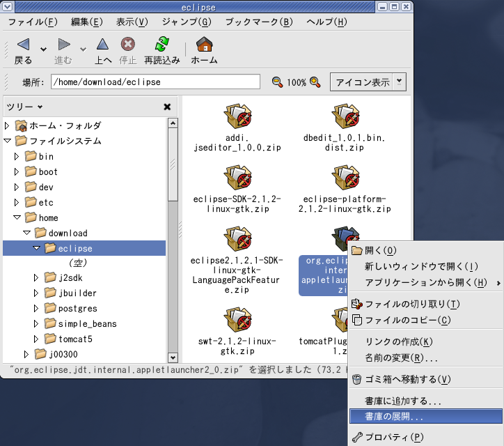Open the ヘルプ(H) menu
This screenshot has height=446, width=504.
(x=327, y=22)
